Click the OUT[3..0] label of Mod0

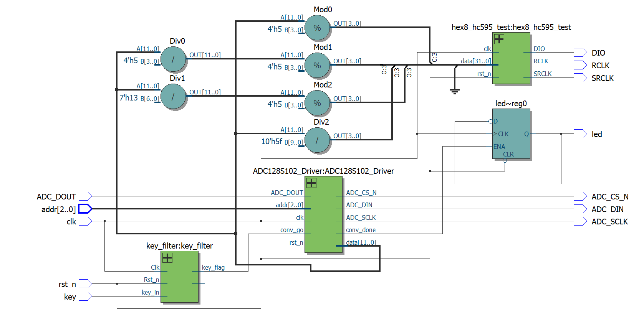click(x=347, y=23)
